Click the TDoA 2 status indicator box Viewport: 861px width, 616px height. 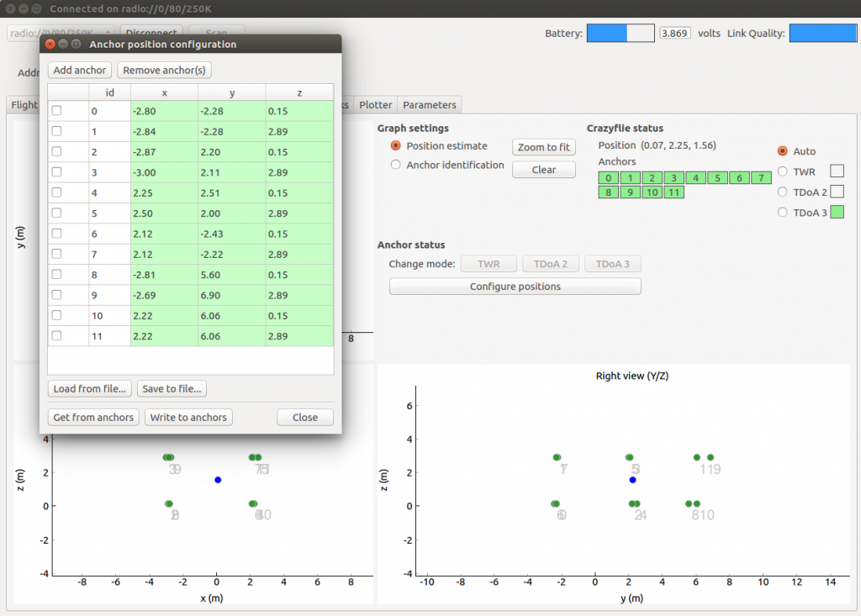(x=837, y=192)
